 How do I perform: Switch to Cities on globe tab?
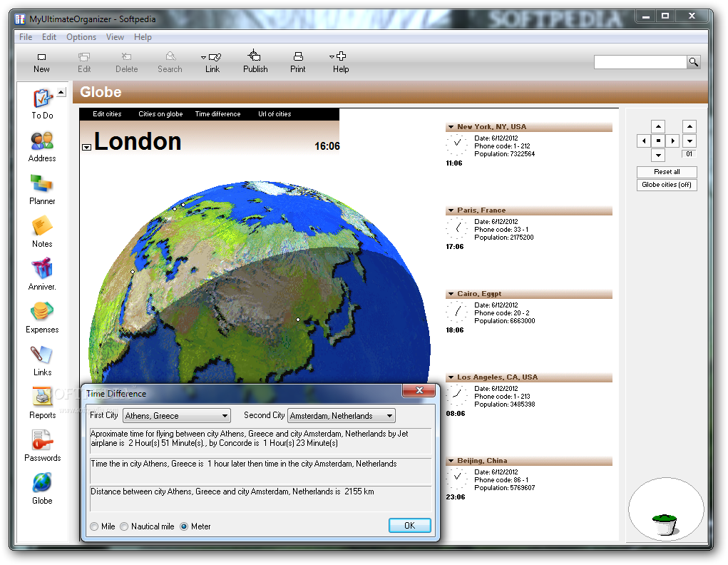pyautogui.click(x=160, y=114)
